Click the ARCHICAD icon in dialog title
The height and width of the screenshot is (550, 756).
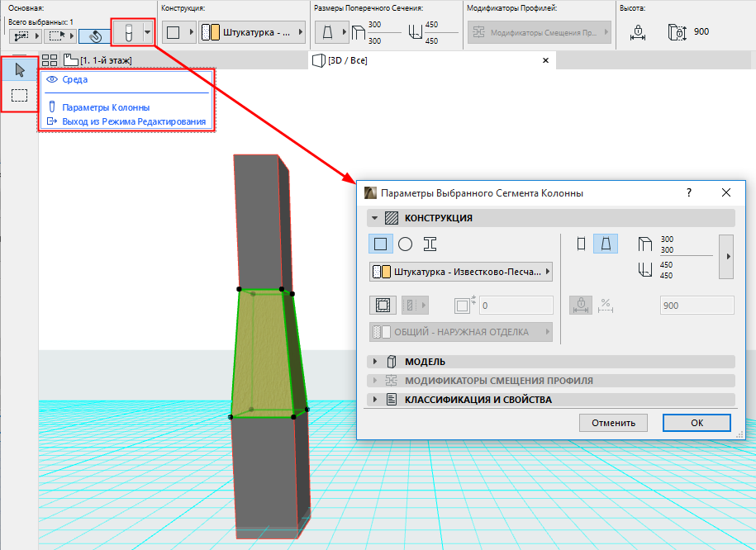pyautogui.click(x=370, y=192)
